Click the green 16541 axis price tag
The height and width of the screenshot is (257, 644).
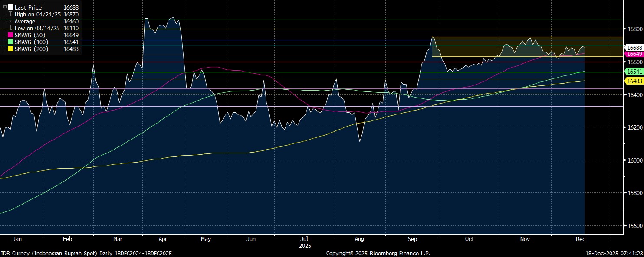(x=634, y=71)
